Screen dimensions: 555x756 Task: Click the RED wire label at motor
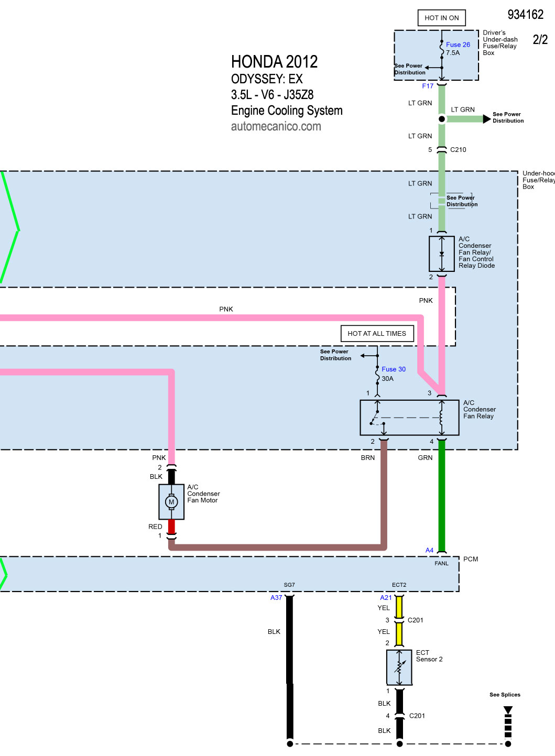click(x=155, y=527)
